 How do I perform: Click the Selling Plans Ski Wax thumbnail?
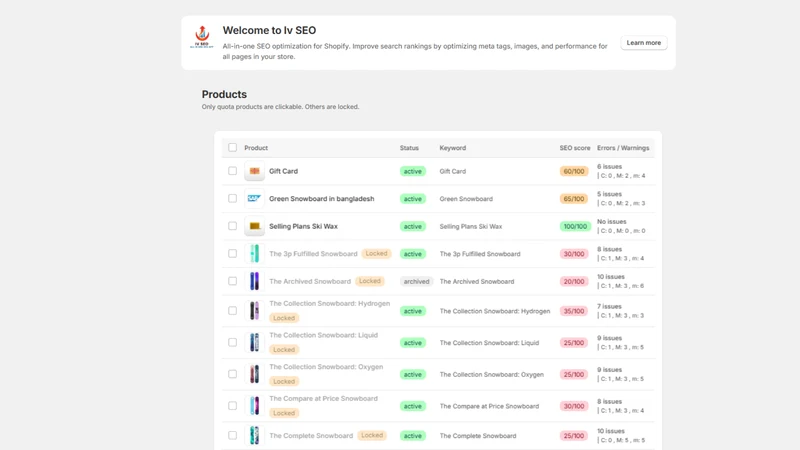pyautogui.click(x=254, y=226)
